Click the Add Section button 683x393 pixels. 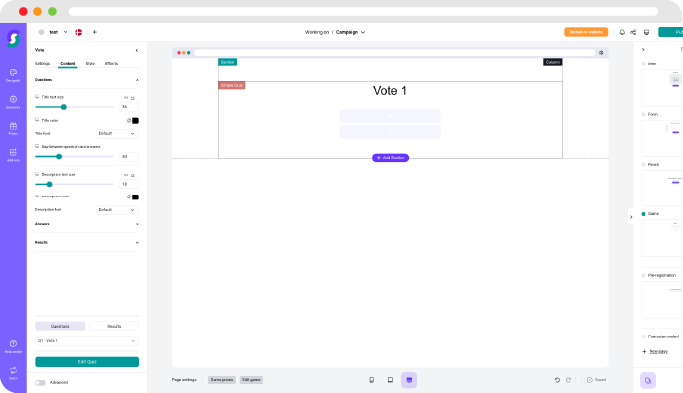[390, 158]
